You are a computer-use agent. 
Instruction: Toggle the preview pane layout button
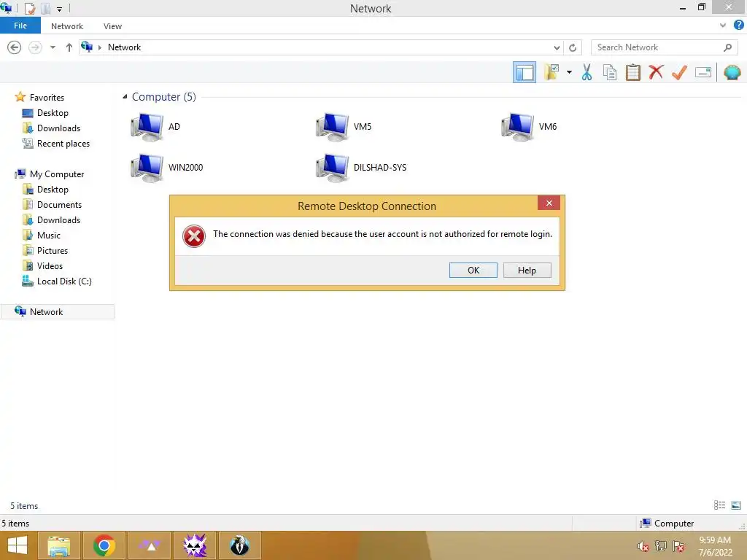click(524, 72)
